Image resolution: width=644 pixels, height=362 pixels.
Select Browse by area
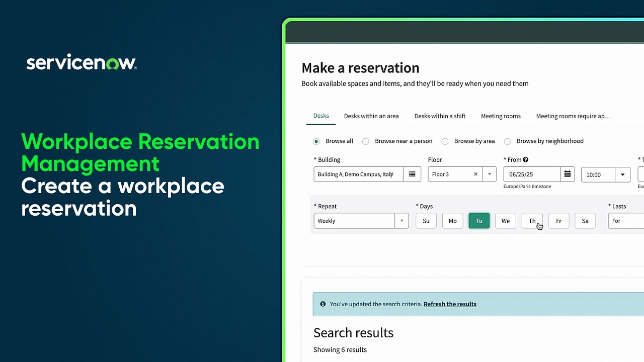click(445, 141)
